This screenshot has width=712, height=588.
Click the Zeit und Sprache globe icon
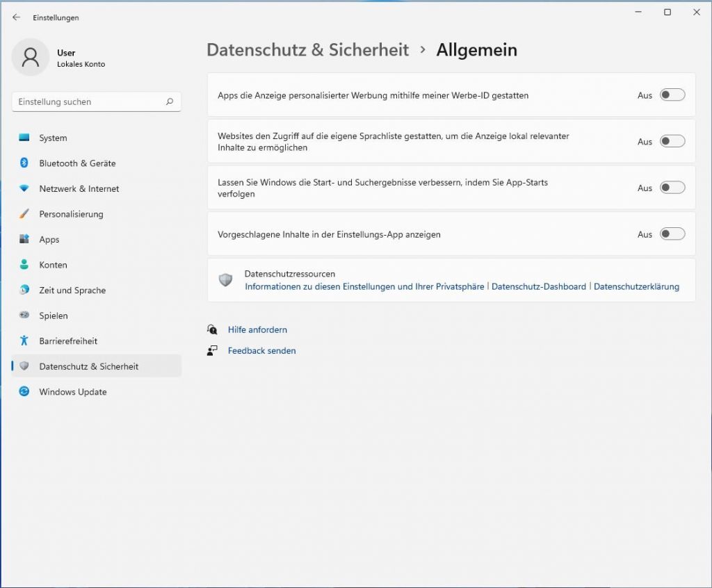click(24, 290)
